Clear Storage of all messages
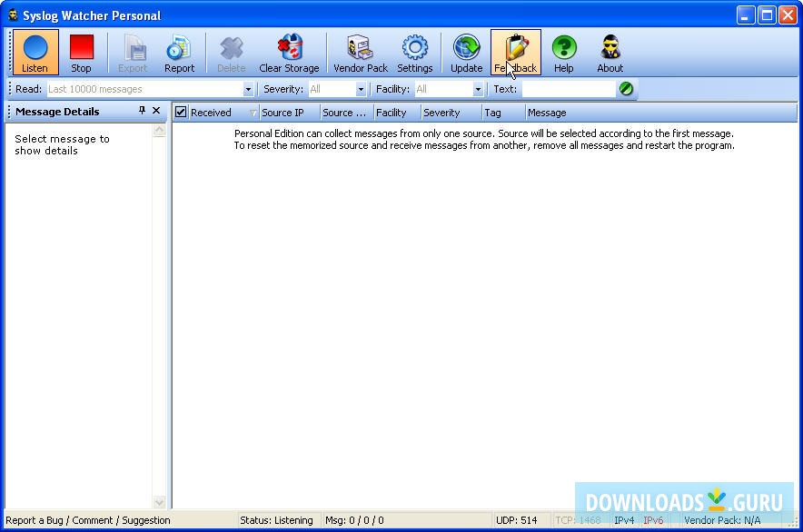Image resolution: width=803 pixels, height=532 pixels. coord(289,53)
